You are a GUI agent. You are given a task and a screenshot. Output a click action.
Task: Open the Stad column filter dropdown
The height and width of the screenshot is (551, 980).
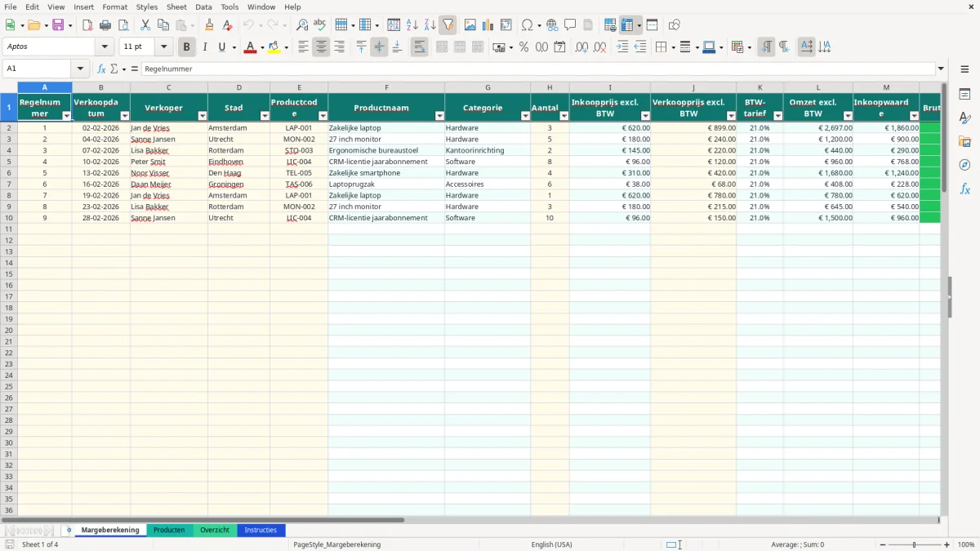point(265,116)
